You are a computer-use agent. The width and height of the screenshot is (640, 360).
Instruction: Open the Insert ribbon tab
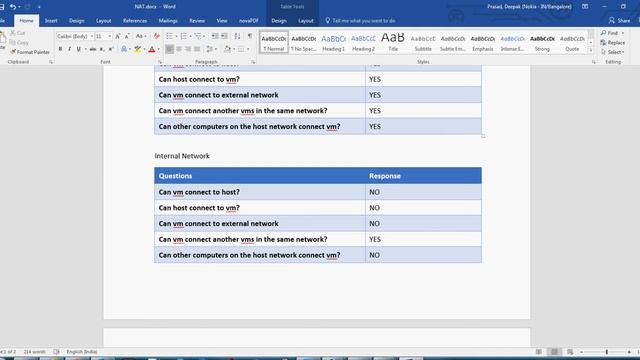(x=51, y=20)
